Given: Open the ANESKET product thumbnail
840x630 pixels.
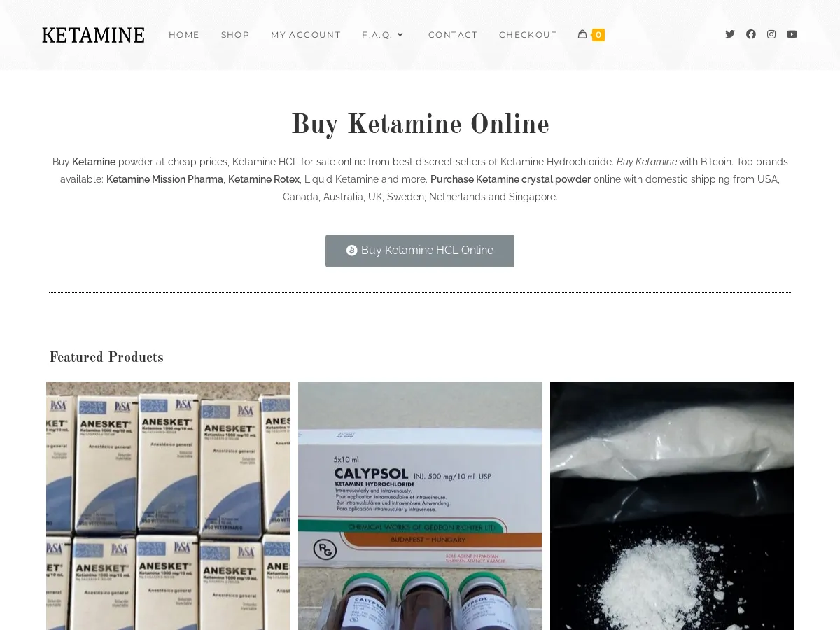Looking at the screenshot, I should point(168,505).
